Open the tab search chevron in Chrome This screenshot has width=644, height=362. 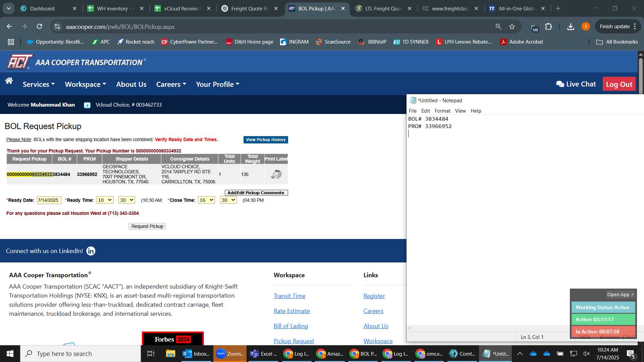tap(9, 8)
